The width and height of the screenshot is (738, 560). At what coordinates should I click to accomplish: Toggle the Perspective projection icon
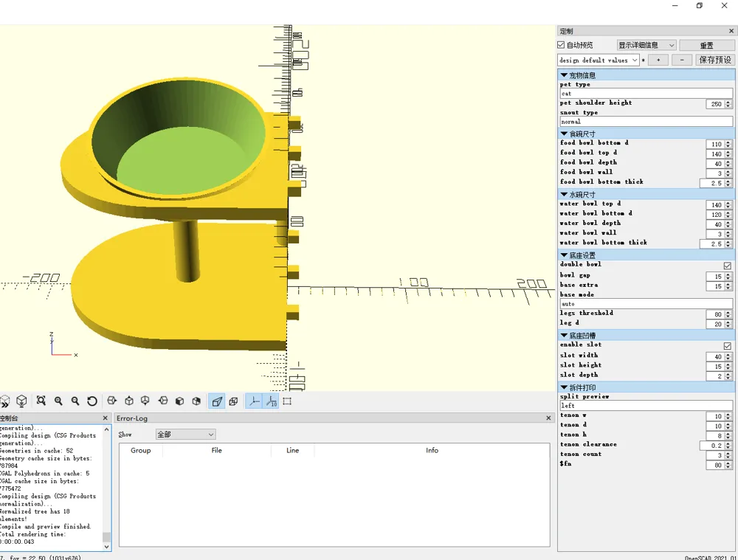(x=216, y=401)
